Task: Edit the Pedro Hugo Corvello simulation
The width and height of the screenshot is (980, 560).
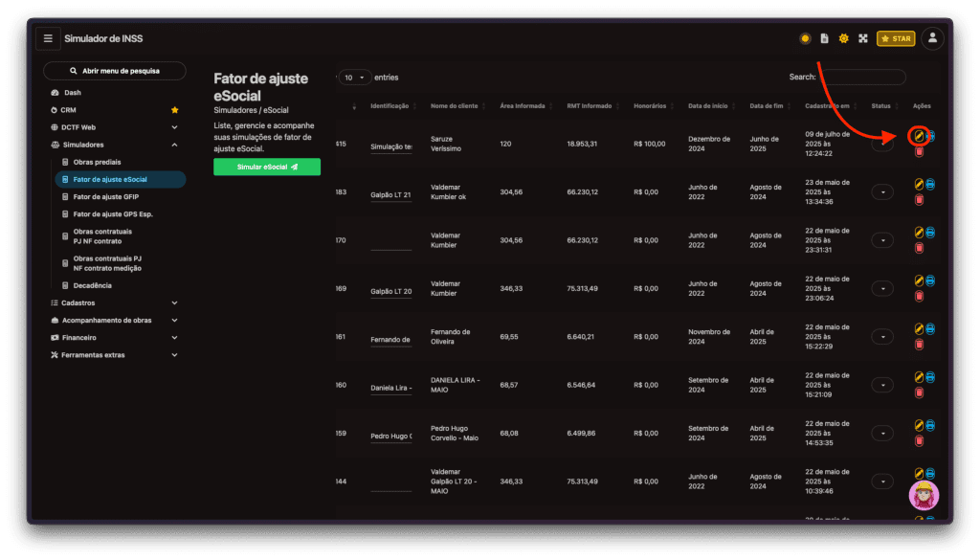Action: [x=919, y=425]
